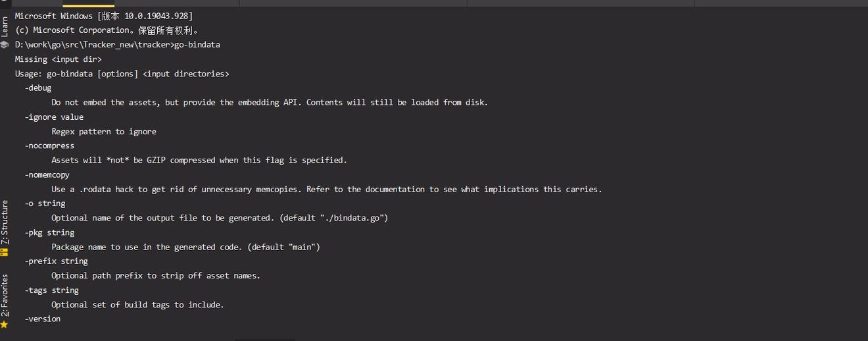Click the Structure panel icon
868x341 pixels.
click(x=5, y=252)
